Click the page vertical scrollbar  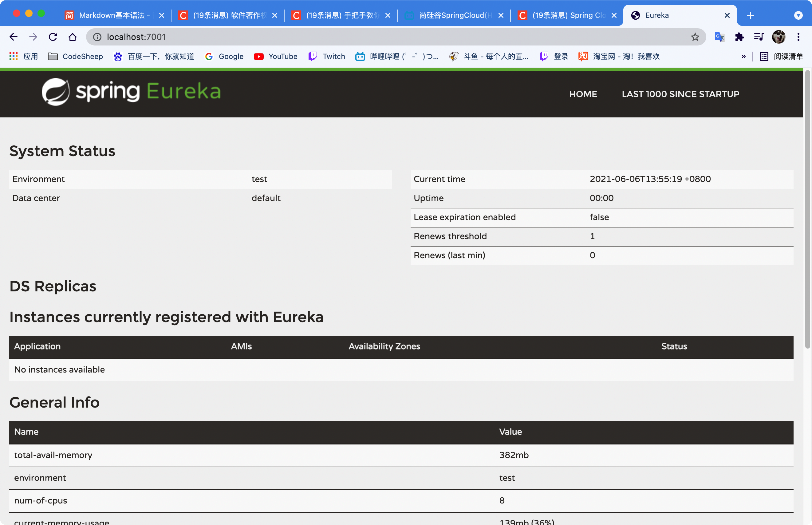coord(807,210)
